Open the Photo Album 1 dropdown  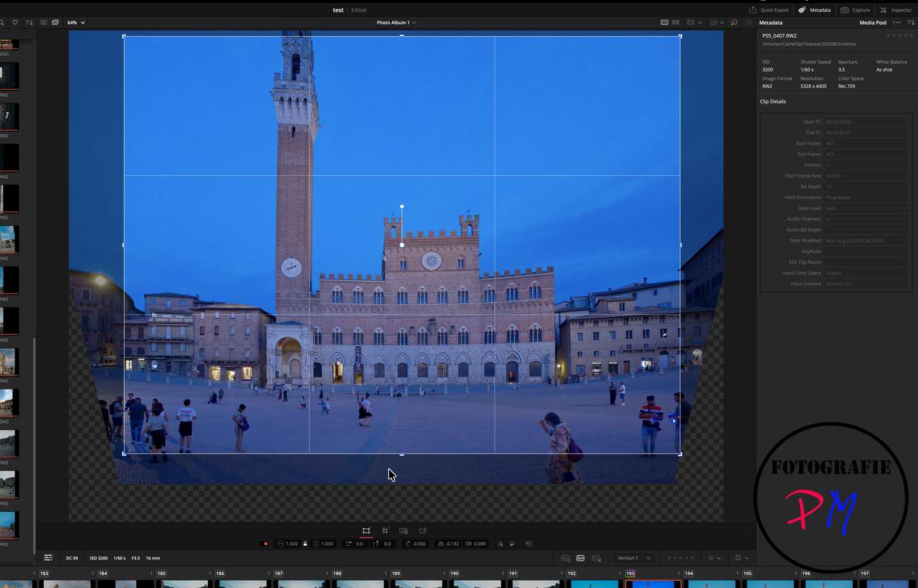click(x=396, y=22)
